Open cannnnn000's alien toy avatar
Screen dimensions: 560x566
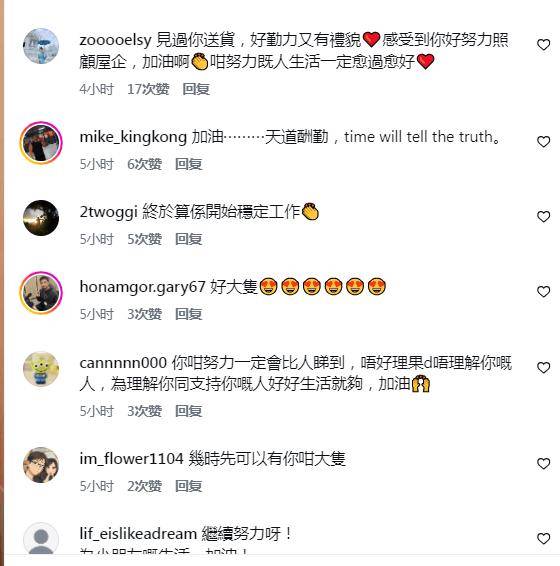click(41, 369)
